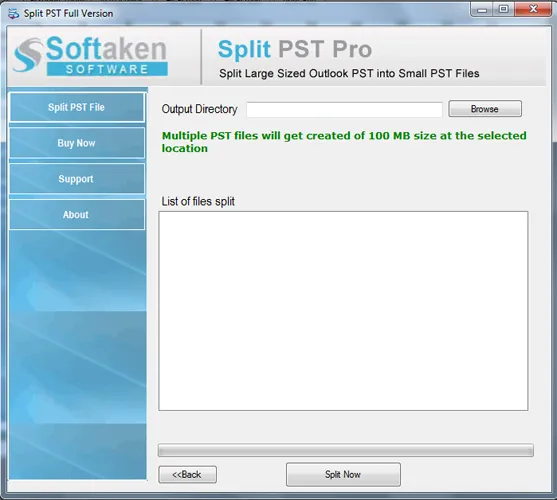Viewport: 557px width, 500px height.
Task: Minimize the Split PST window
Action: pyautogui.click(x=482, y=9)
